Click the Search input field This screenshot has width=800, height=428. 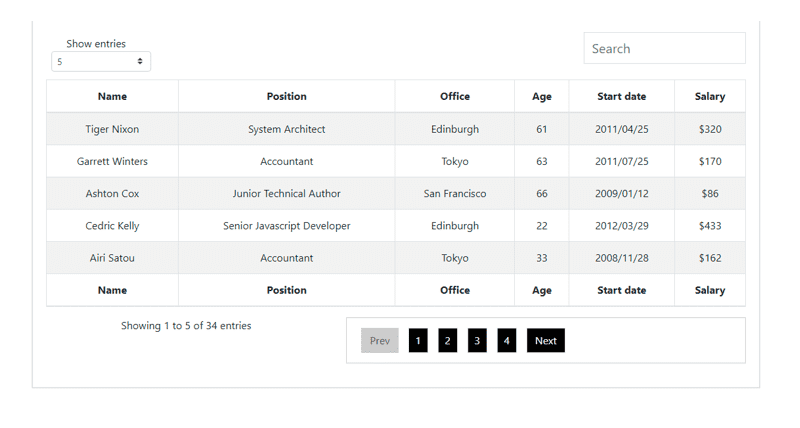pyautogui.click(x=664, y=48)
